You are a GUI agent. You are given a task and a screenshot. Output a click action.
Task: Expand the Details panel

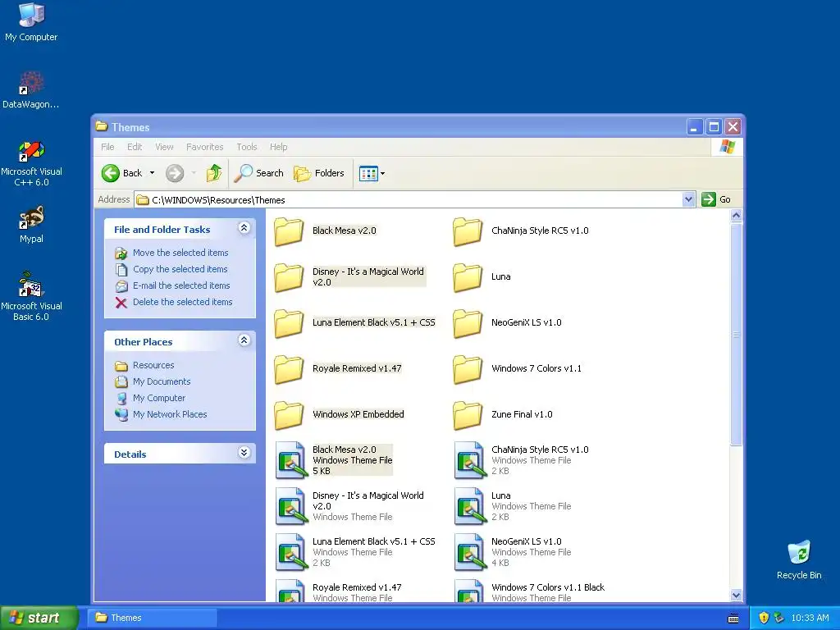pos(244,453)
